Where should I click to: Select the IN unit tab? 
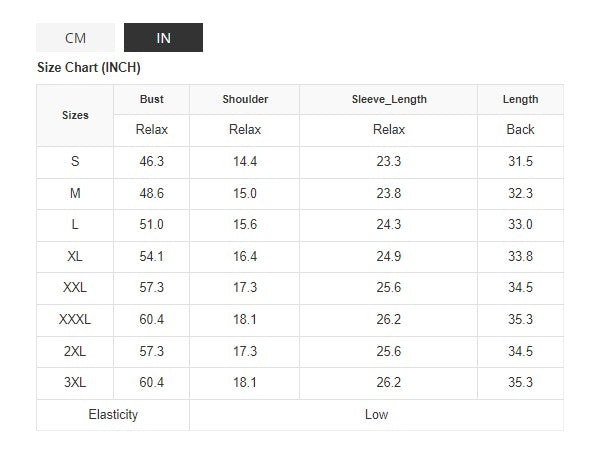click(163, 38)
